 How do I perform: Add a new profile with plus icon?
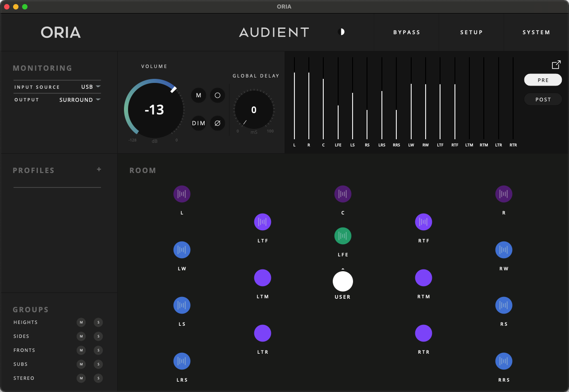pyautogui.click(x=99, y=169)
